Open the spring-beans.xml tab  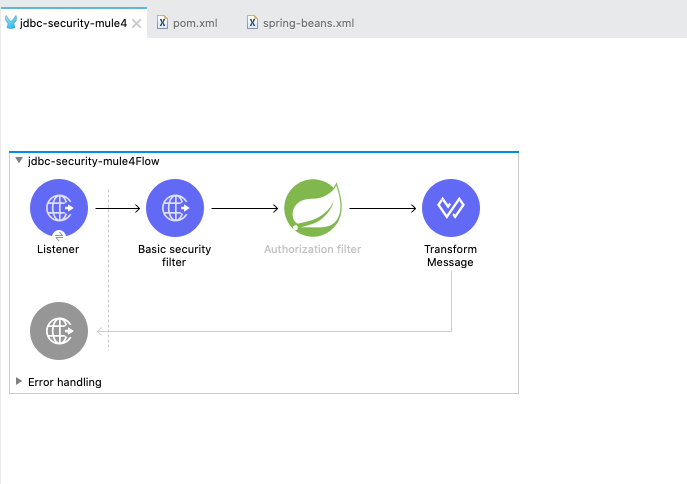[308, 22]
